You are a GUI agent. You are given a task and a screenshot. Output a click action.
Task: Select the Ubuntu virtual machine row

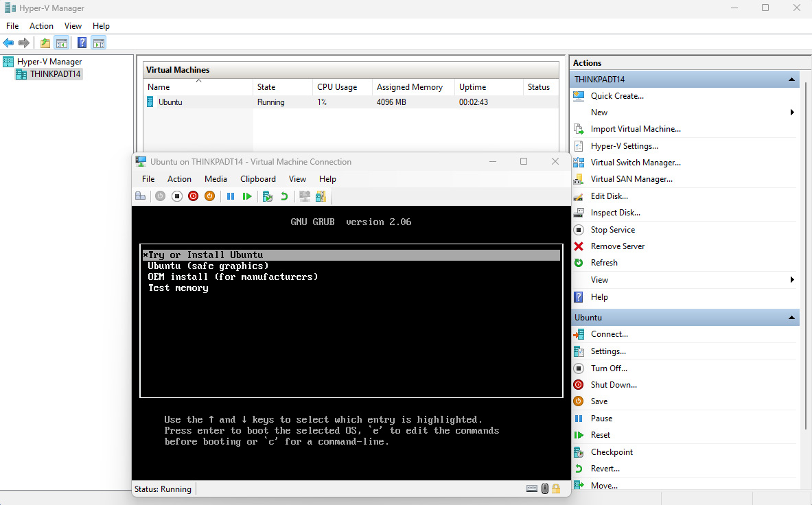351,102
